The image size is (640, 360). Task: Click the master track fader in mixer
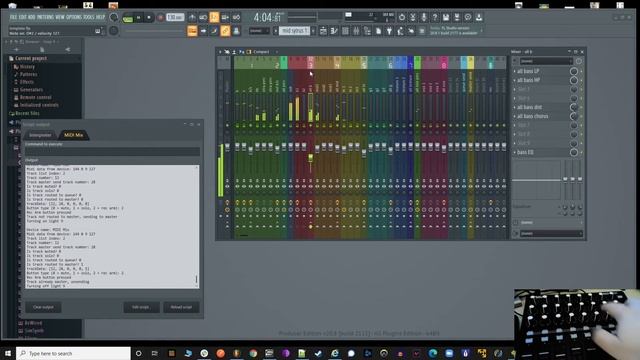click(228, 147)
